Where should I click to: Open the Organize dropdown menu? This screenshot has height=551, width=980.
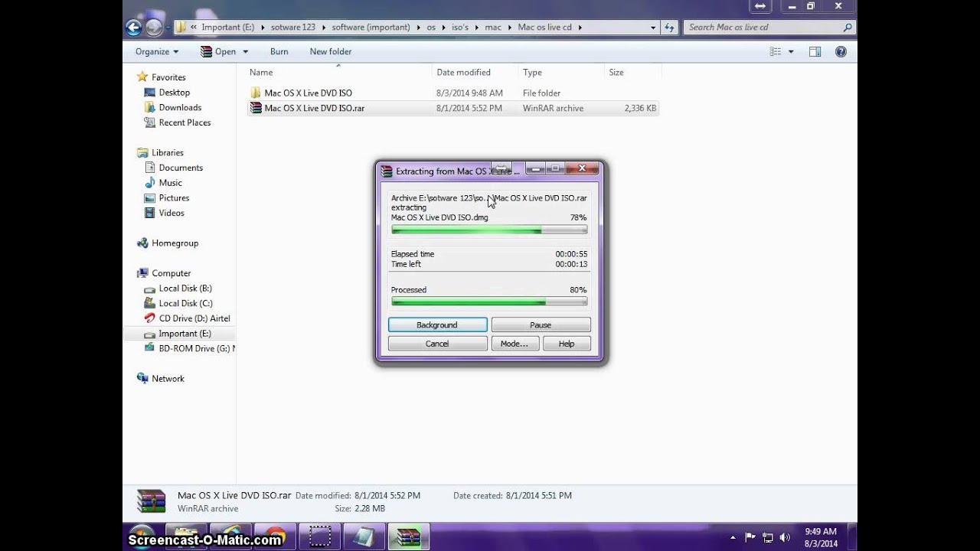156,51
